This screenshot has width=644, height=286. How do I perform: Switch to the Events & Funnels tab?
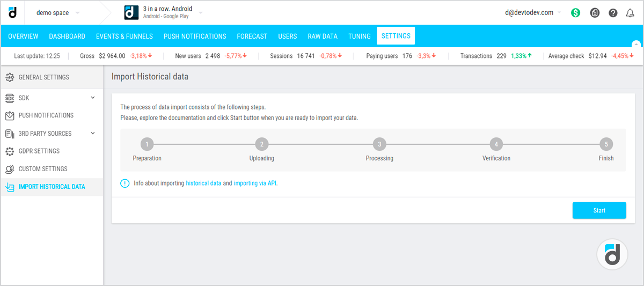tap(124, 36)
